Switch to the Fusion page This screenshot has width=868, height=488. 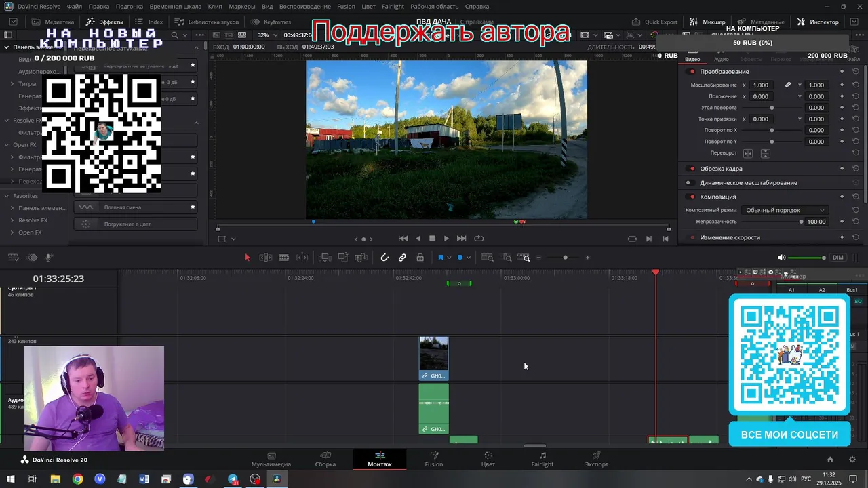(x=434, y=459)
